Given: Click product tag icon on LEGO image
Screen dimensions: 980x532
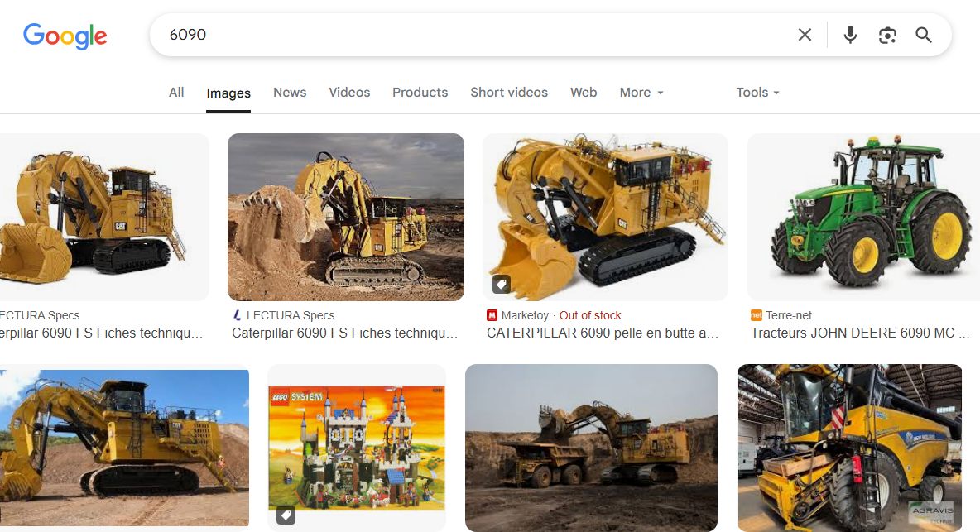Looking at the screenshot, I should [x=286, y=515].
